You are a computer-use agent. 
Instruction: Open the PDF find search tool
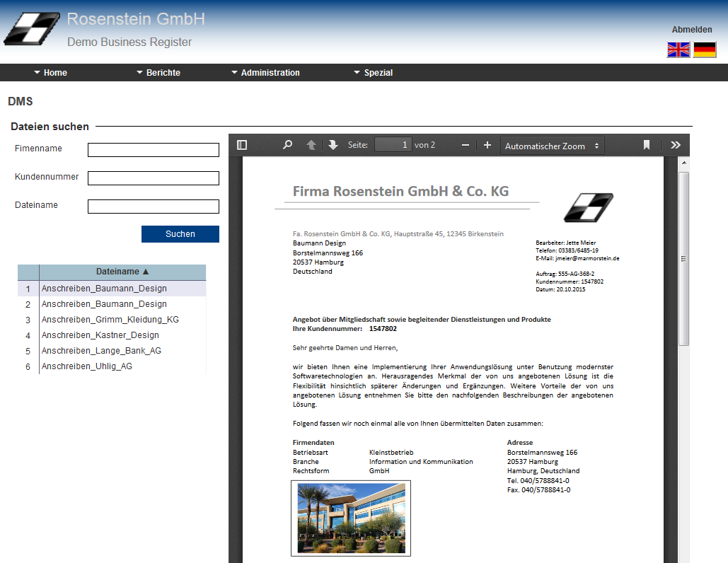point(287,145)
